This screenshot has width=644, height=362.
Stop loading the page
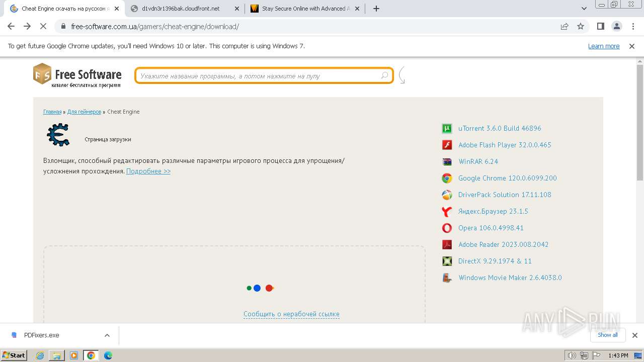pos(43,26)
